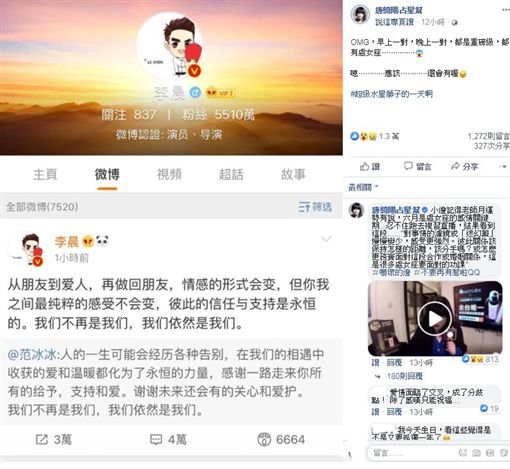Click the Facebook share (分享) arrow icon
Viewport: 510px width, 469px height.
coord(455,166)
